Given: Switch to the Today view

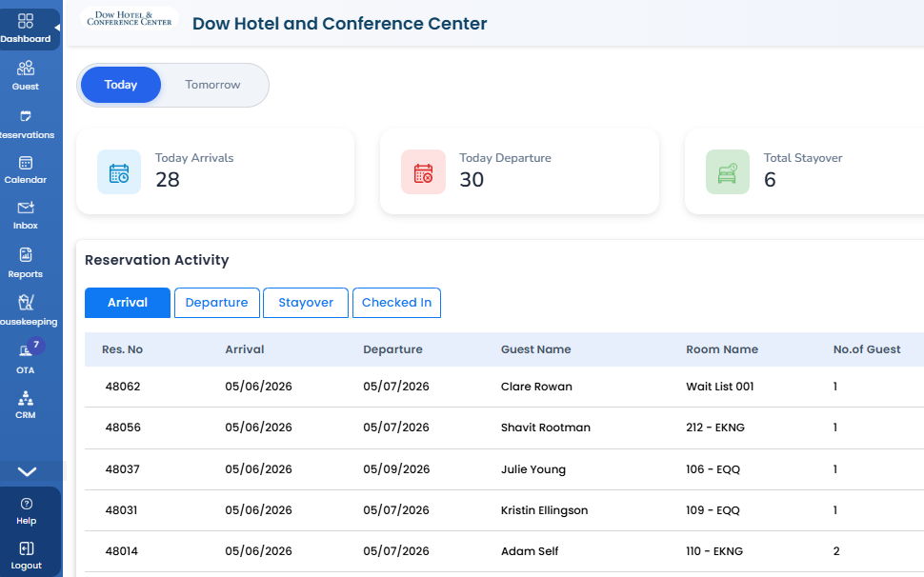Looking at the screenshot, I should pyautogui.click(x=121, y=85).
